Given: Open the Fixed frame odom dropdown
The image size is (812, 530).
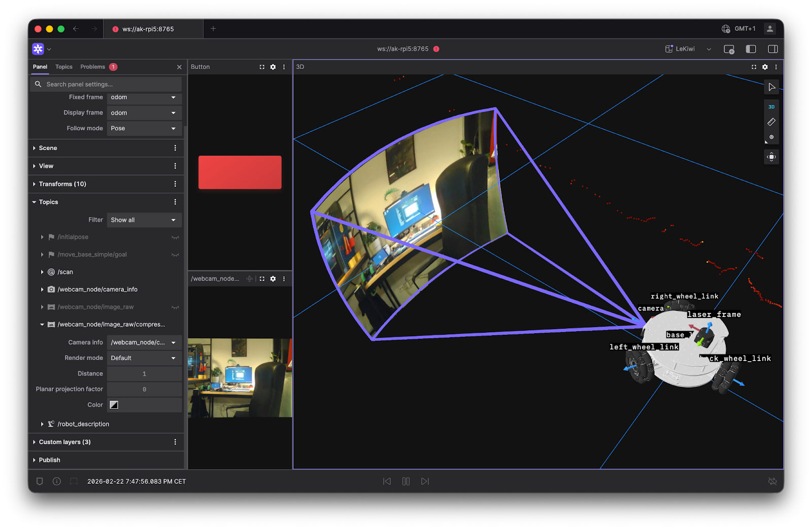Looking at the screenshot, I should (x=144, y=97).
